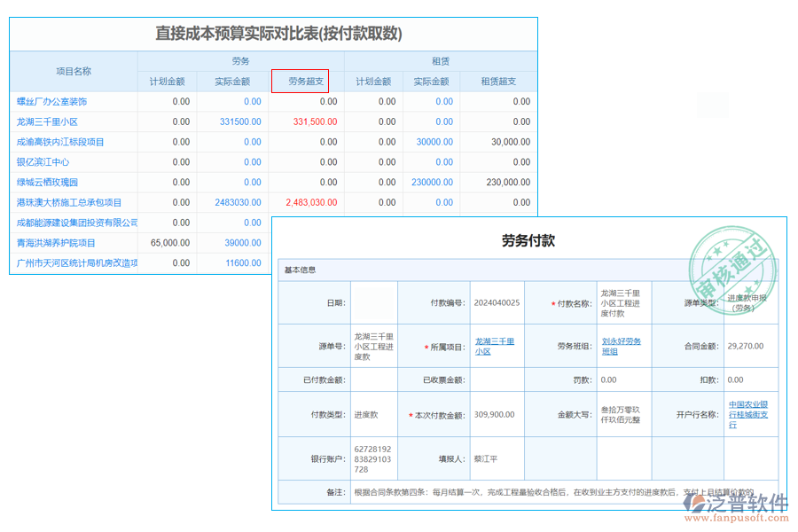Open the 青海洪湖养护院项目 project link
The image size is (798, 532).
[54, 242]
